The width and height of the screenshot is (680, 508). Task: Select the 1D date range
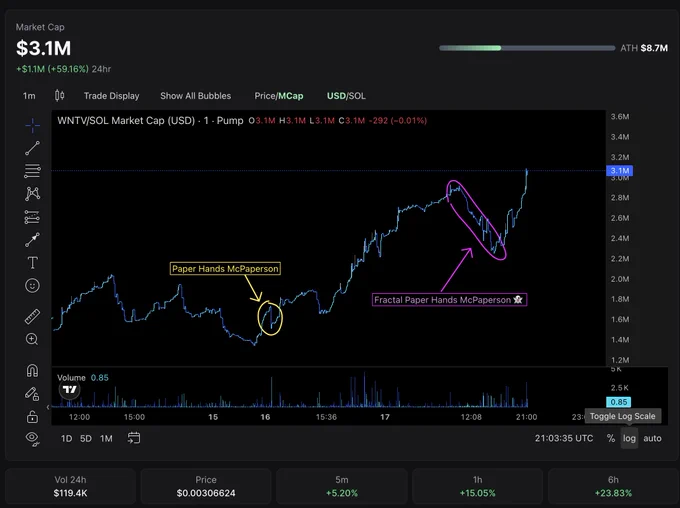pos(66,439)
